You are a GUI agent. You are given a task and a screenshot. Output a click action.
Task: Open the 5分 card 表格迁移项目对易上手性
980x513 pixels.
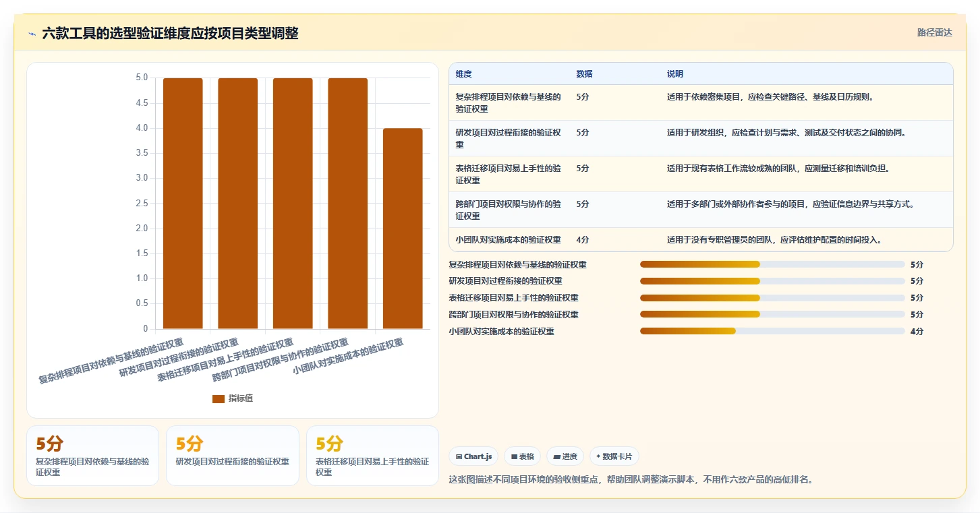[x=372, y=456]
